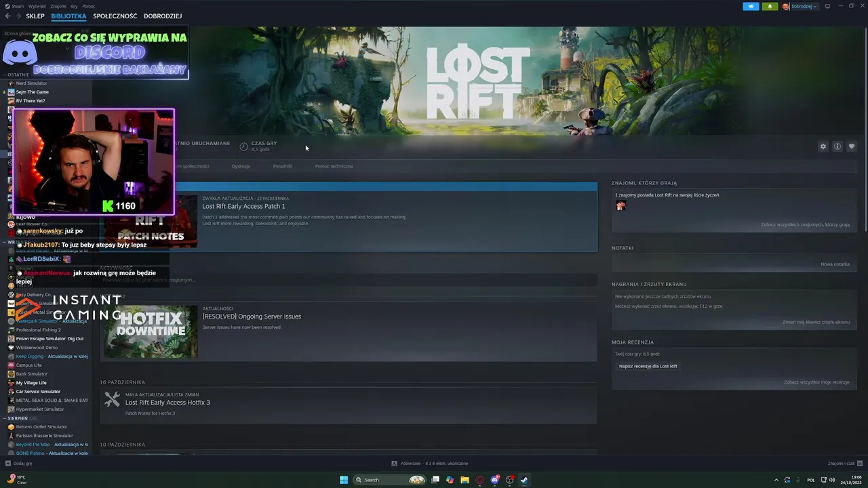Open File Explorer from the taskbar
This screenshot has height=488, width=868.
point(465,480)
